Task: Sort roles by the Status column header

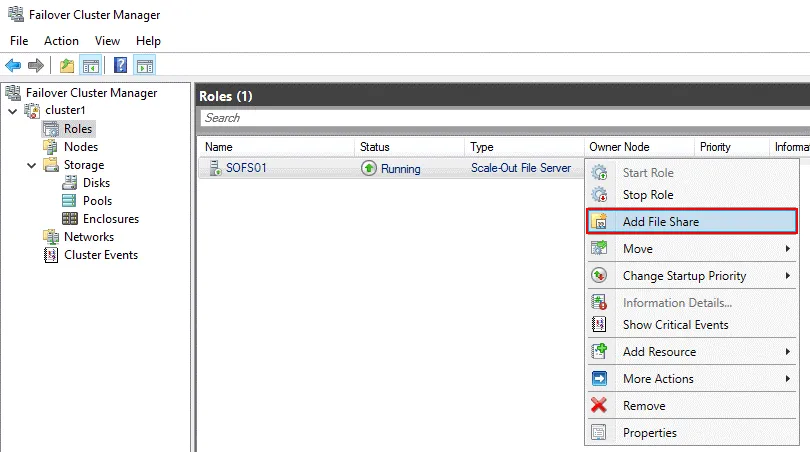Action: 374,147
